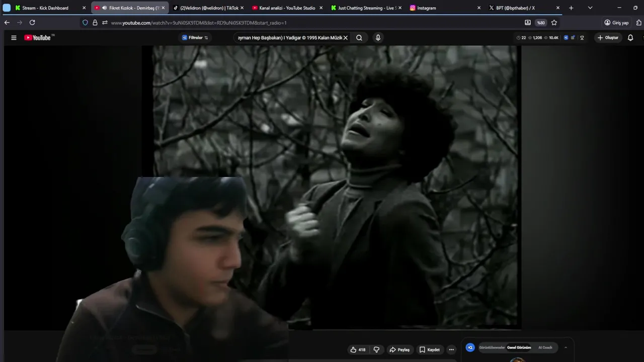Click the Giriş yap account button

[x=617, y=23]
